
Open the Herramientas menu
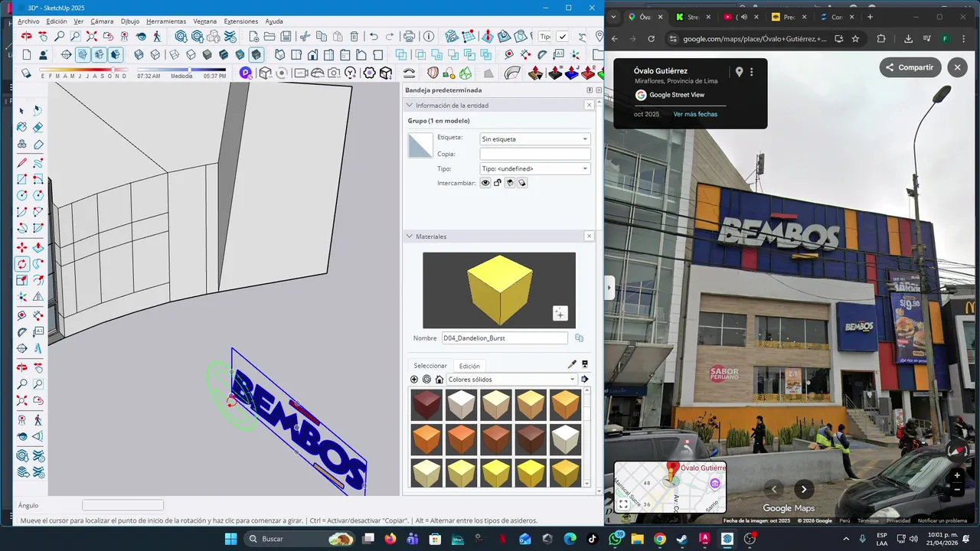pos(165,21)
